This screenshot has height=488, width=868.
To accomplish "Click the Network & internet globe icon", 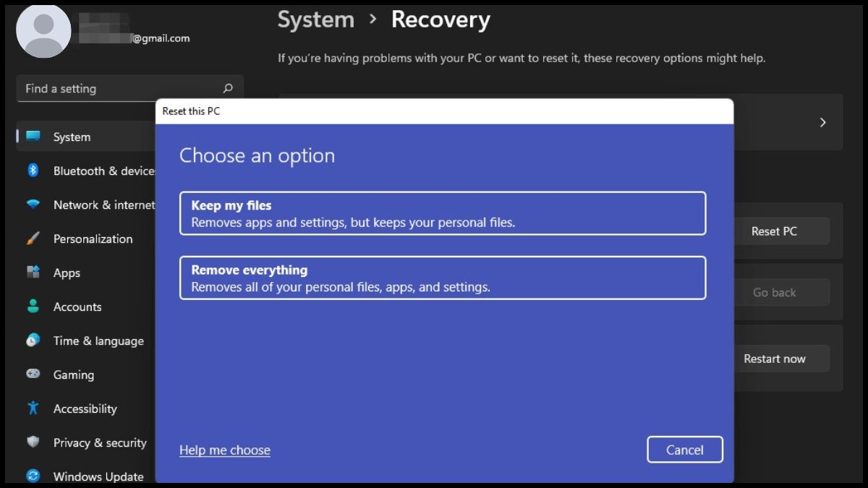I will pyautogui.click(x=32, y=205).
